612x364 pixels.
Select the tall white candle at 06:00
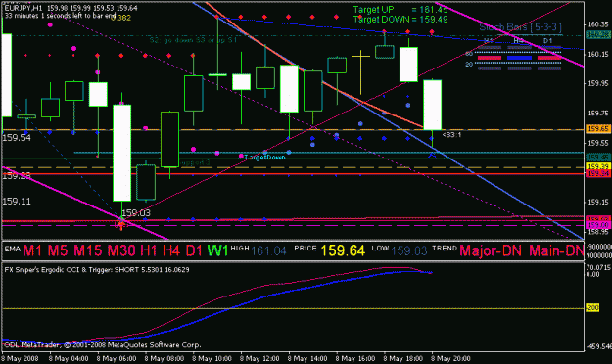[121, 153]
